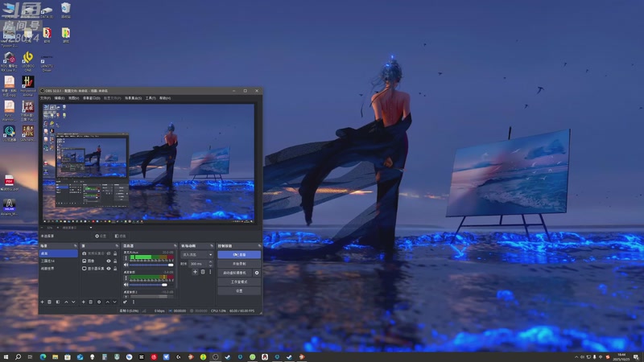Select the Hollywood Animal desktop shortcut
Screen dimensions: 644x362
[x=27, y=86]
